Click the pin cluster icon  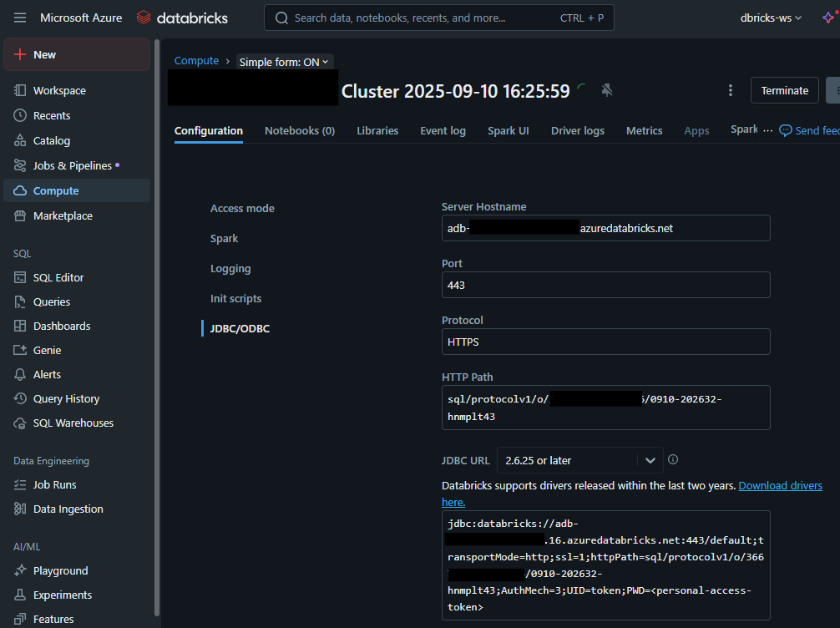coord(607,90)
